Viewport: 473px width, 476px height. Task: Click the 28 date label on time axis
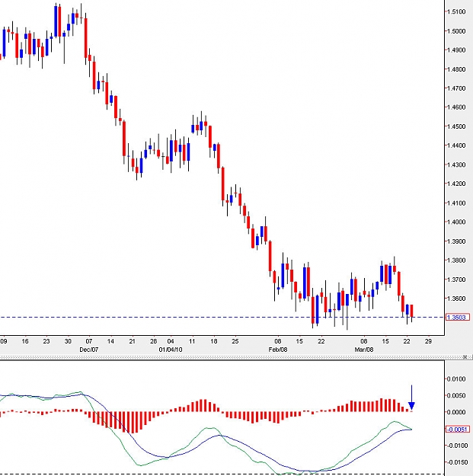click(x=154, y=341)
